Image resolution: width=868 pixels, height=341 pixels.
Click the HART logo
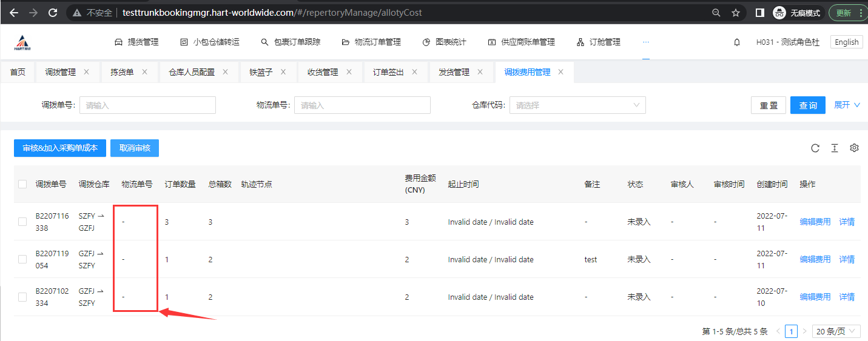pos(23,42)
